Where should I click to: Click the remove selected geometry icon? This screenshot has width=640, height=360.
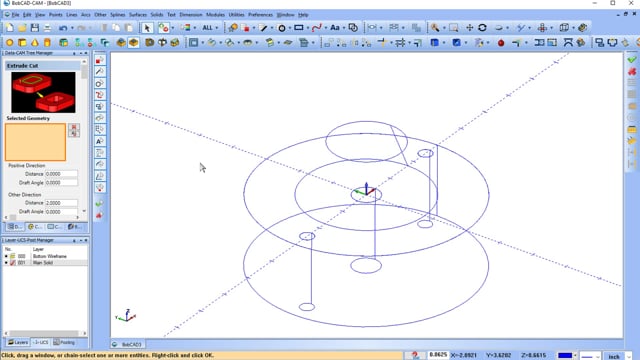click(74, 127)
